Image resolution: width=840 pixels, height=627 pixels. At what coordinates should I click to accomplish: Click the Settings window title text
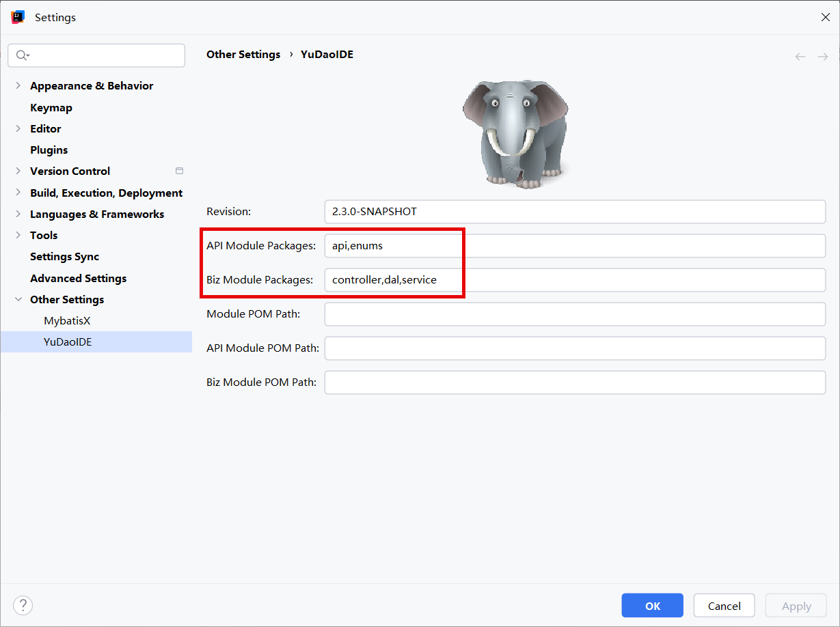coord(55,18)
